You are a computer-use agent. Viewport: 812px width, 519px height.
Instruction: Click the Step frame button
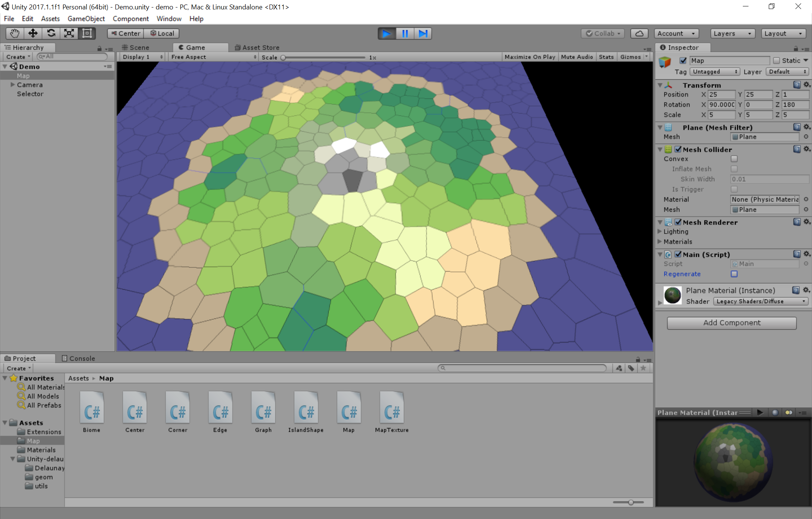pos(423,33)
